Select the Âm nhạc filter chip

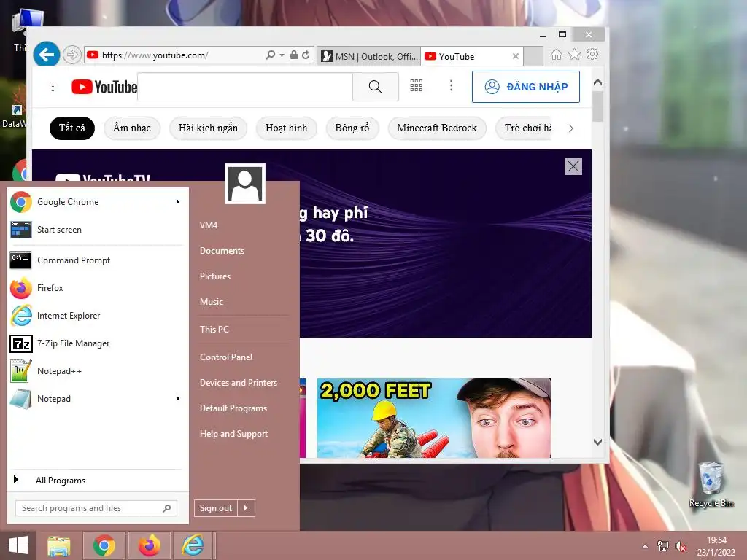click(x=132, y=128)
